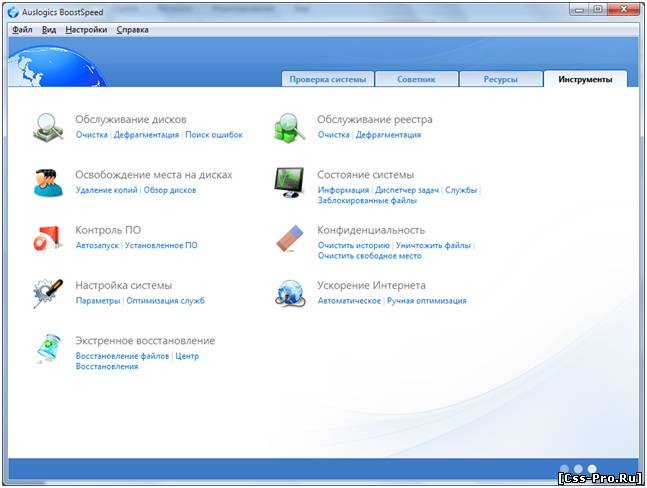
Task: Click the Обслуживание дисков magnifier icon
Action: pos(49,127)
